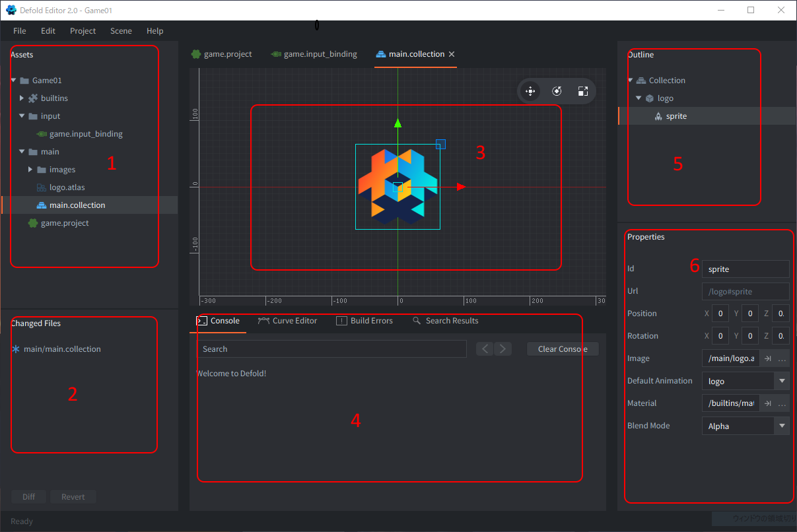Select the Scale tool in scene toolbar
This screenshot has height=532, width=797.
[582, 91]
